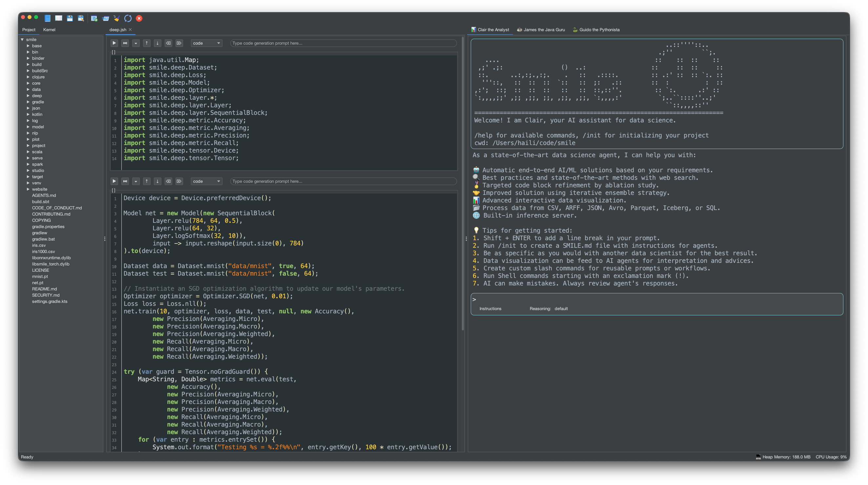Click run-and-advance icon in second cell toolbar

coord(125,181)
